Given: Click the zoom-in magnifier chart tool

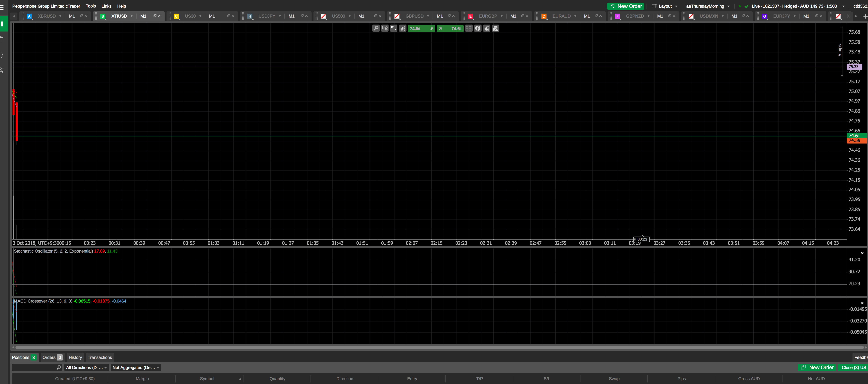Looking at the screenshot, I should [376, 28].
